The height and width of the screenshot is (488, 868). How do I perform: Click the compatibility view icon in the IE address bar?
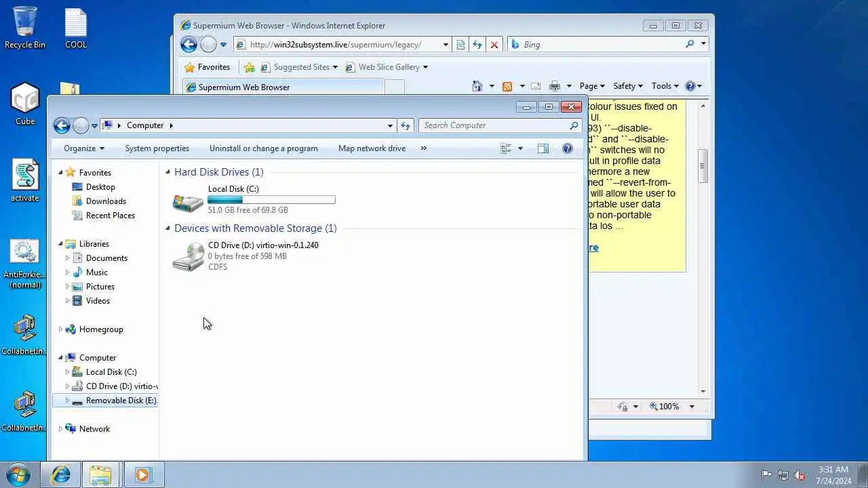click(x=460, y=45)
